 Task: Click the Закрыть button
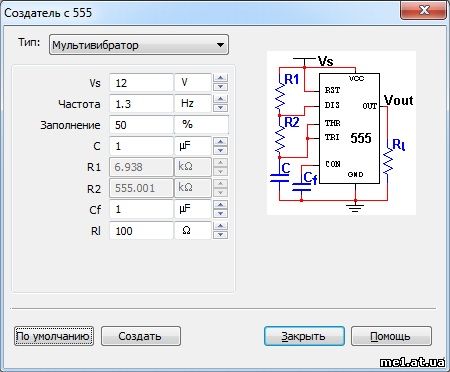[x=304, y=336]
